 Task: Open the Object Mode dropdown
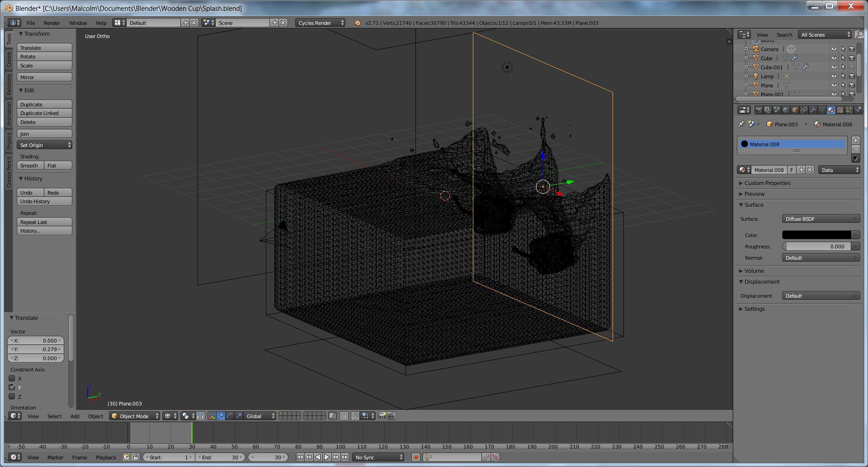(x=135, y=416)
